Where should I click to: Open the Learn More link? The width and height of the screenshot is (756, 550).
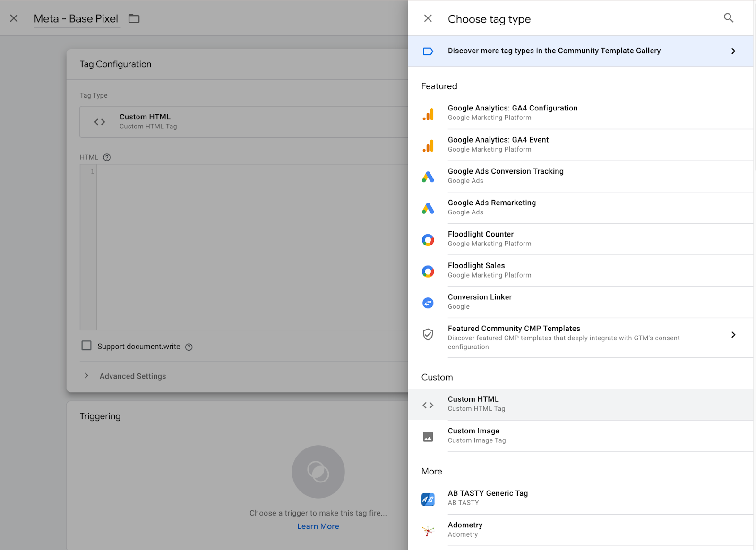318,526
